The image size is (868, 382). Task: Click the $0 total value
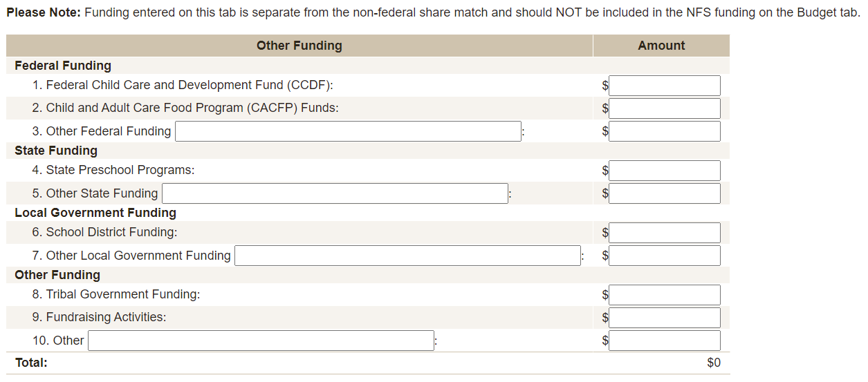(713, 363)
